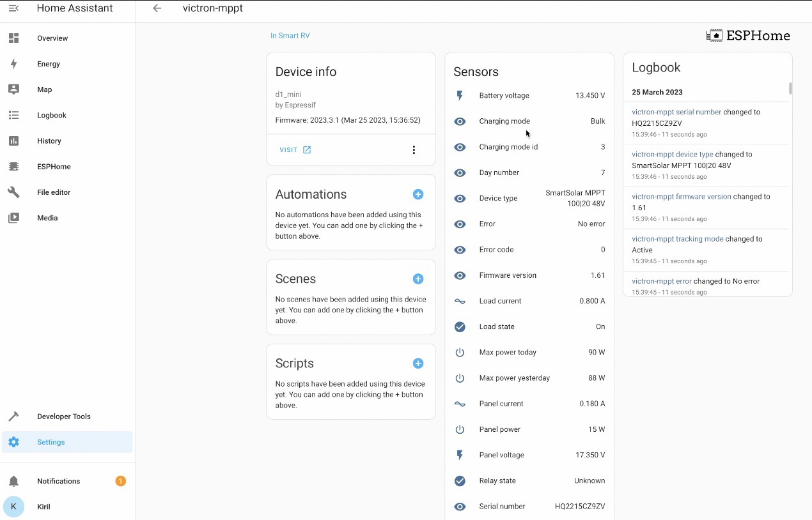Open the File editor sidebar item
The image size is (812, 520).
click(x=68, y=192)
